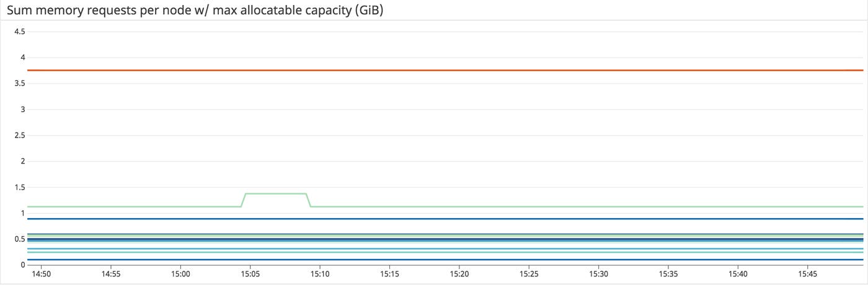The image size is (868, 285).
Task: Click the 15:35 tick label on x-axis
Action: pos(668,273)
